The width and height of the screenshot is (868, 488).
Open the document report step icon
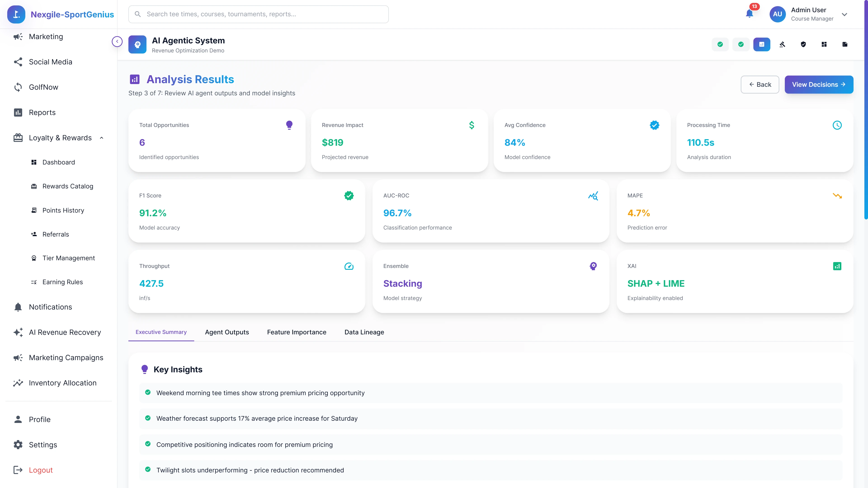845,44
